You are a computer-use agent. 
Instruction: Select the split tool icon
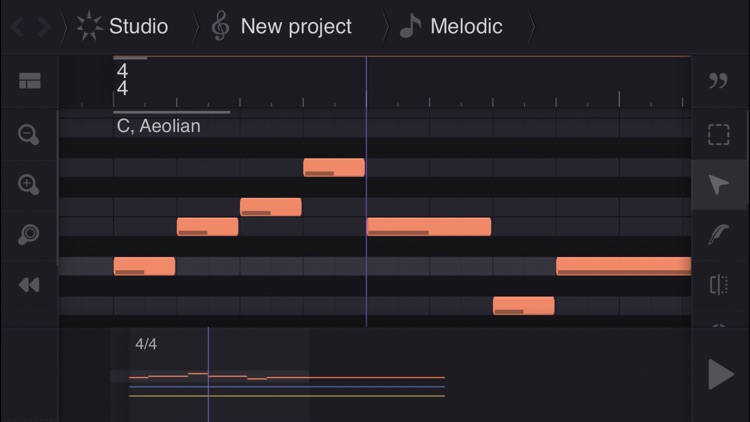click(718, 285)
